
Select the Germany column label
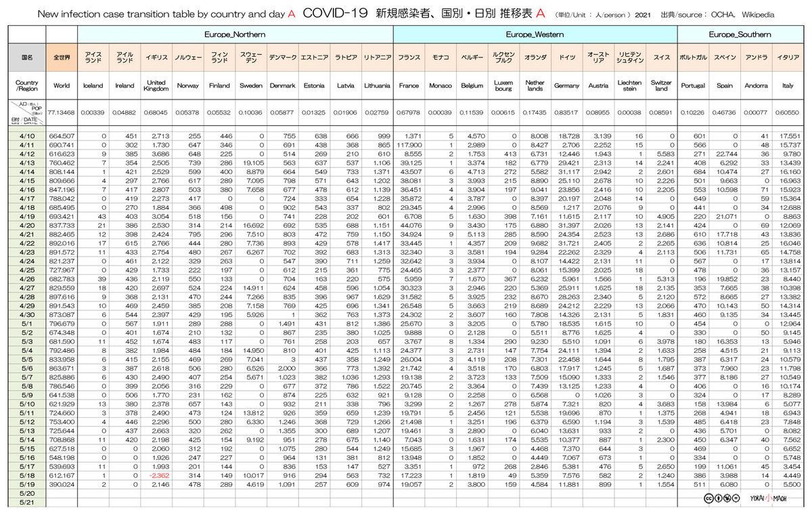tap(566, 86)
